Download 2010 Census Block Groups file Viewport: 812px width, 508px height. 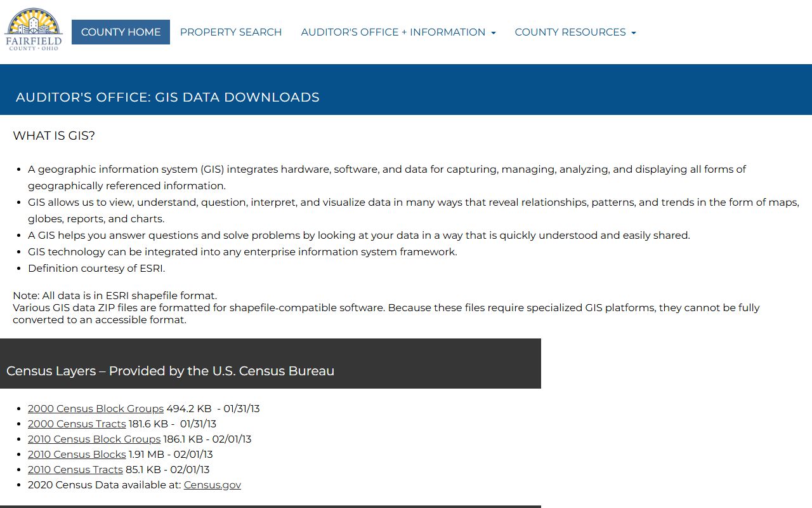coord(94,439)
